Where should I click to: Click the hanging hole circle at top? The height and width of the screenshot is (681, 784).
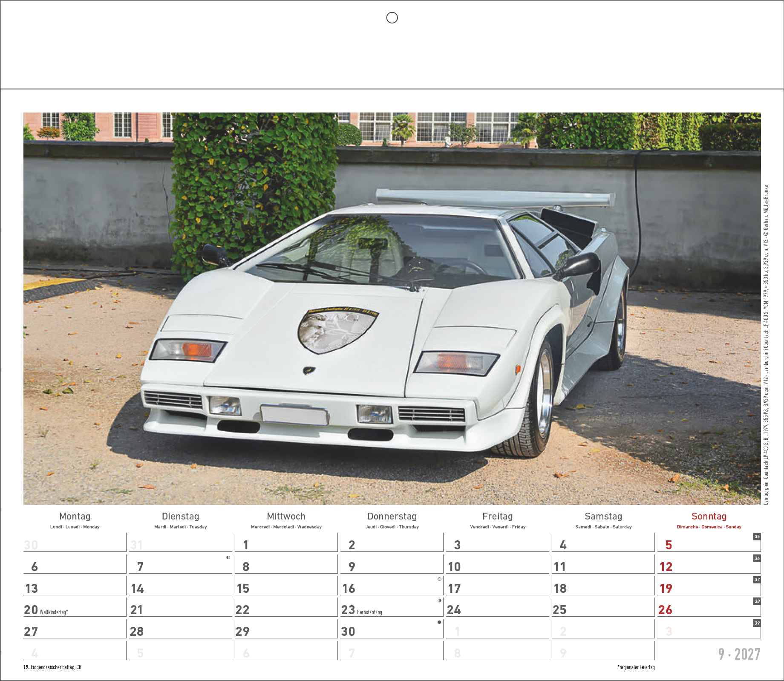click(x=392, y=17)
